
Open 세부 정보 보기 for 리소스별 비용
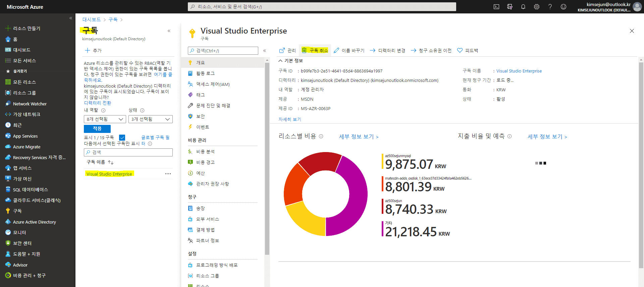(x=359, y=137)
